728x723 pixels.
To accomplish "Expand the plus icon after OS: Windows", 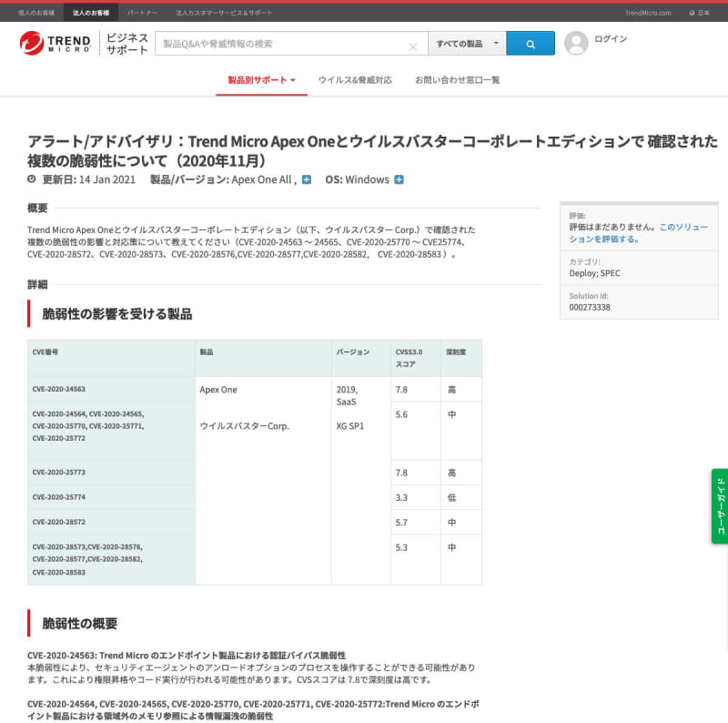I will tap(399, 179).
